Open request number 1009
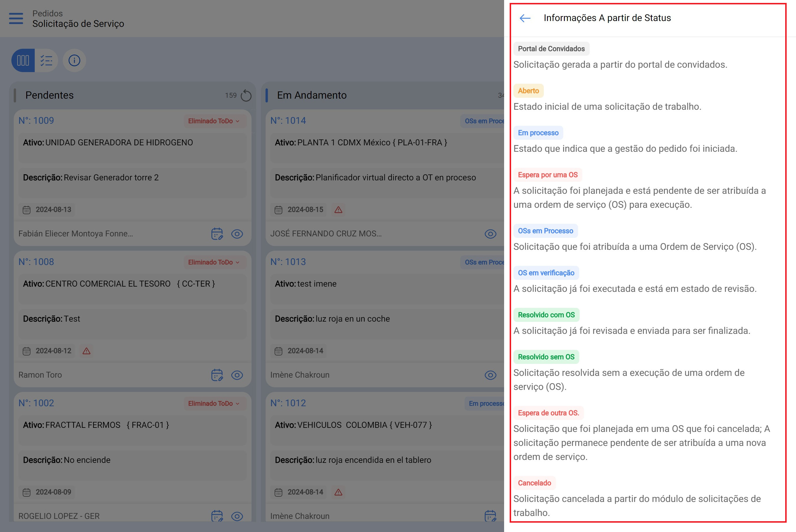 point(36,121)
